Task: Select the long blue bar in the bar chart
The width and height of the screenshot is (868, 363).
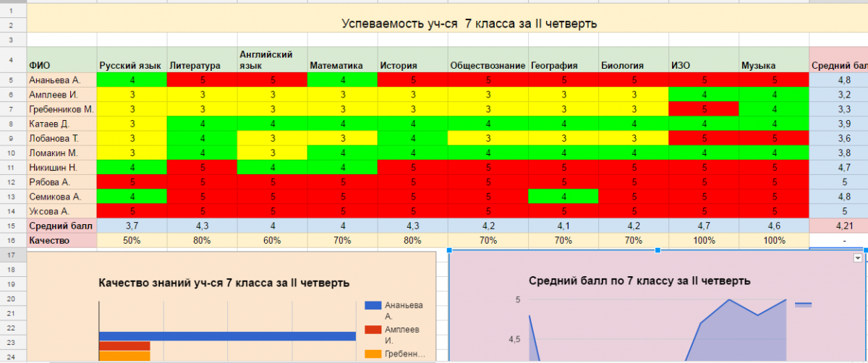Action: coord(227,336)
